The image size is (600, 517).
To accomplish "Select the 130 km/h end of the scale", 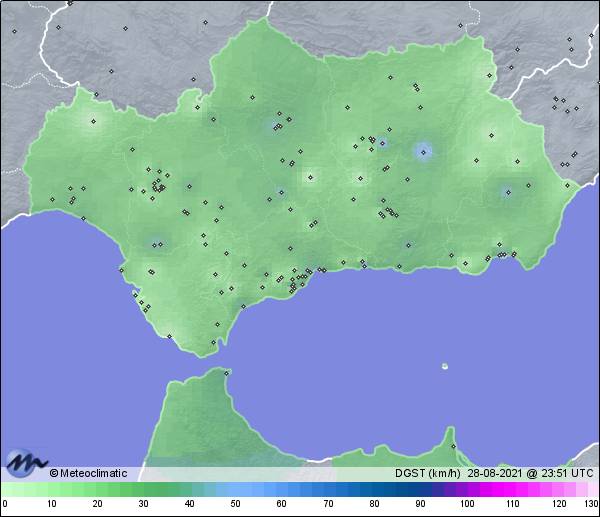I will [x=593, y=489].
